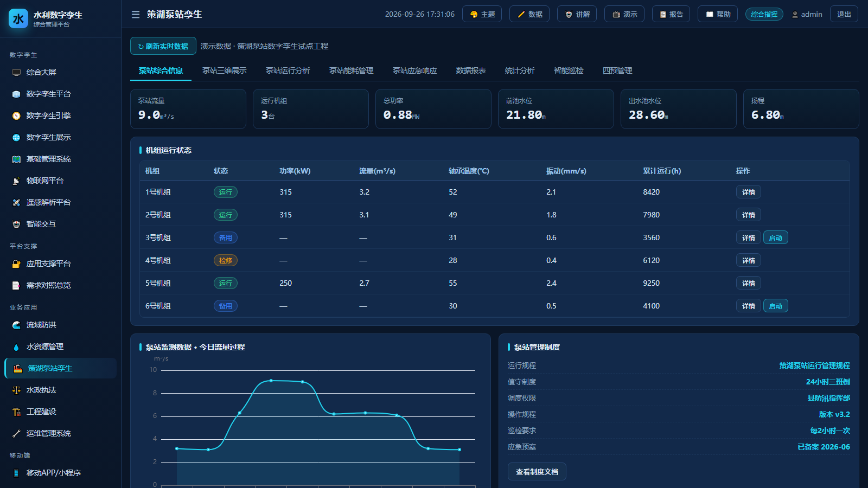Open 数字孪生平台 sidebar item
868x488 pixels.
(61, 94)
